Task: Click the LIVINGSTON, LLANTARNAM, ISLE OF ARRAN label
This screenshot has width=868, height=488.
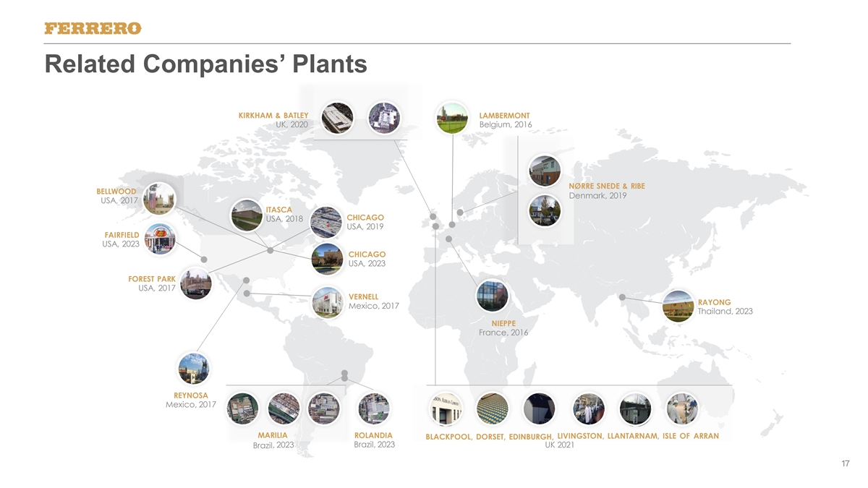Action: click(638, 435)
